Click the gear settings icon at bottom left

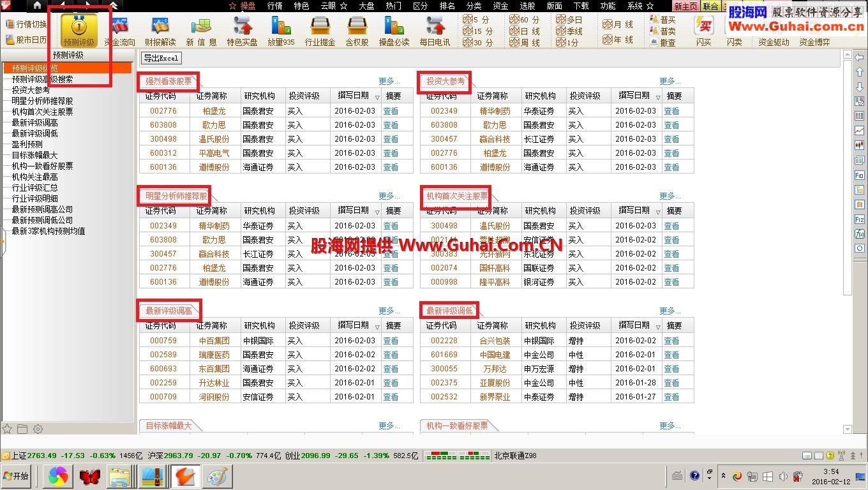tap(38, 429)
